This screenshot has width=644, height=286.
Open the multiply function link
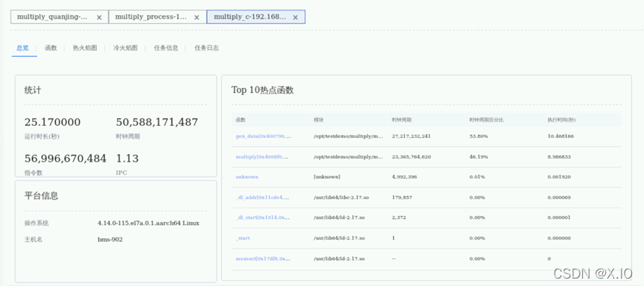[x=262, y=157]
